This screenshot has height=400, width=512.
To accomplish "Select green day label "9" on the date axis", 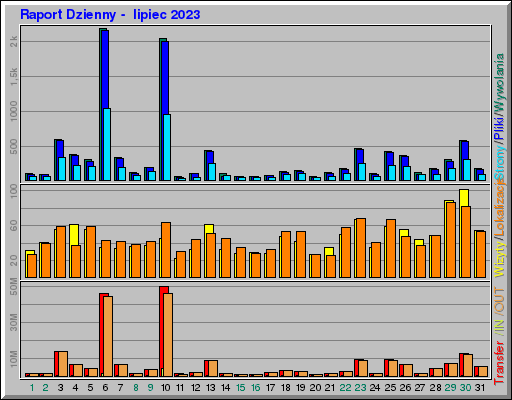I will tap(151, 388).
